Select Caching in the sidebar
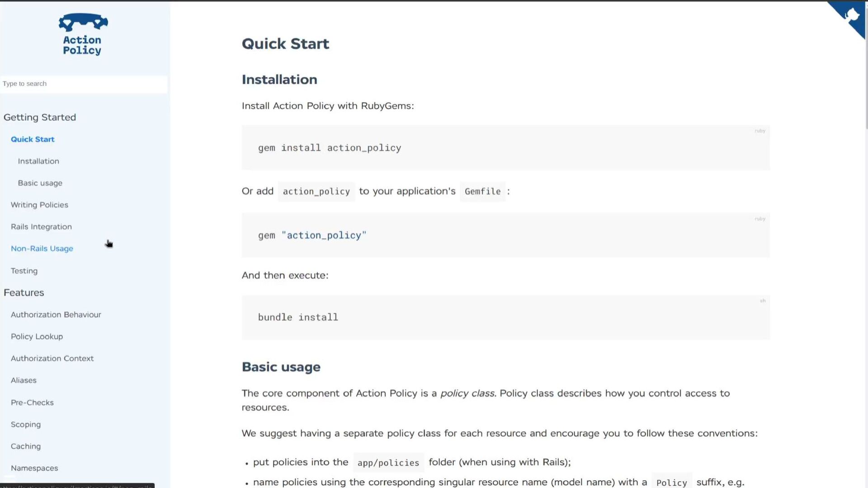 point(26,446)
